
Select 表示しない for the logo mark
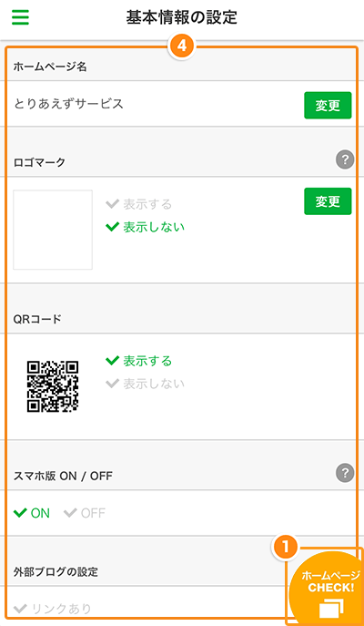(x=145, y=227)
